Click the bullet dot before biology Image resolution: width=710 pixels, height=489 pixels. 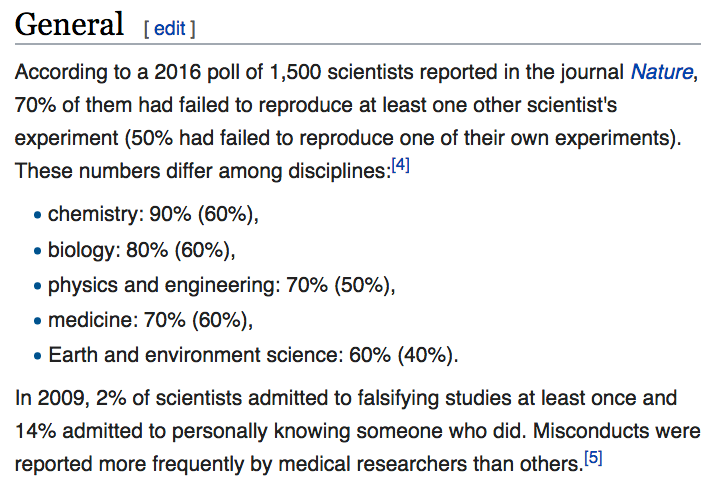pos(38,251)
